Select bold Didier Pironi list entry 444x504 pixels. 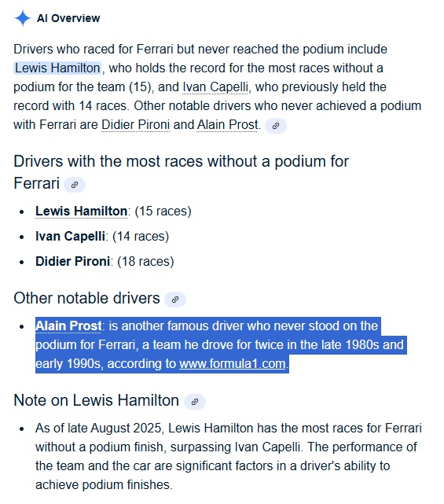point(72,261)
